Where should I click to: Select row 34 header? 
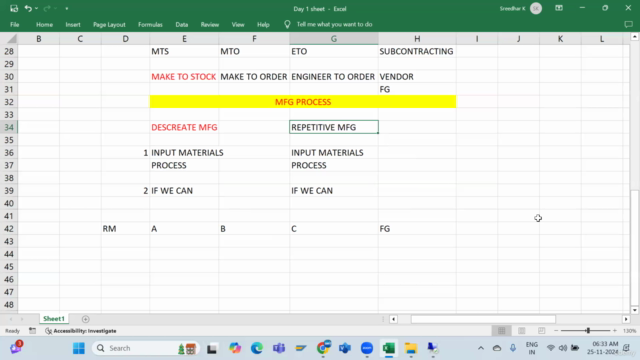click(9, 127)
